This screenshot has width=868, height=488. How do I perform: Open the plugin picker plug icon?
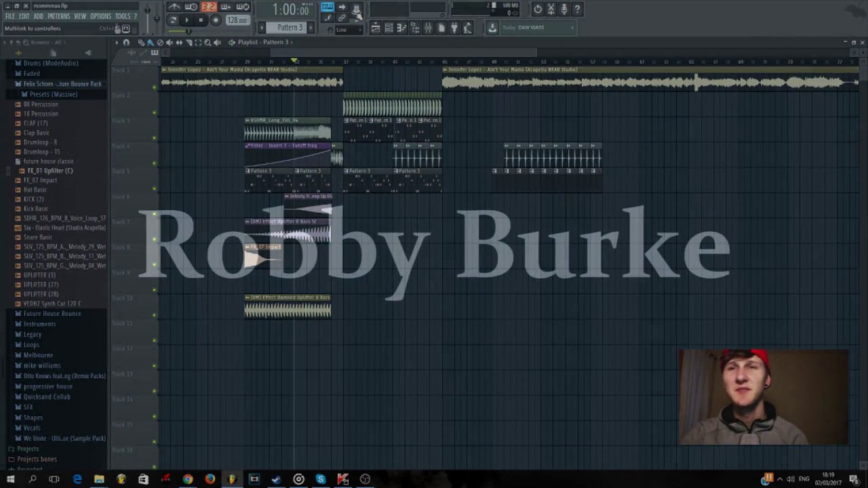click(454, 28)
